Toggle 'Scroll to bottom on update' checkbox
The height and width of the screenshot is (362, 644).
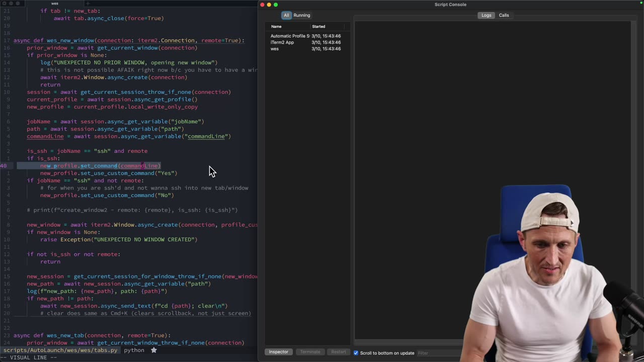[356, 353]
